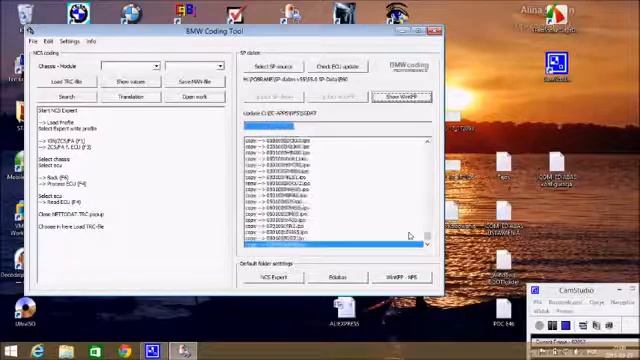The image size is (640, 360).
Task: Open the File menu in BMW Coding Tool
Action: (33, 41)
